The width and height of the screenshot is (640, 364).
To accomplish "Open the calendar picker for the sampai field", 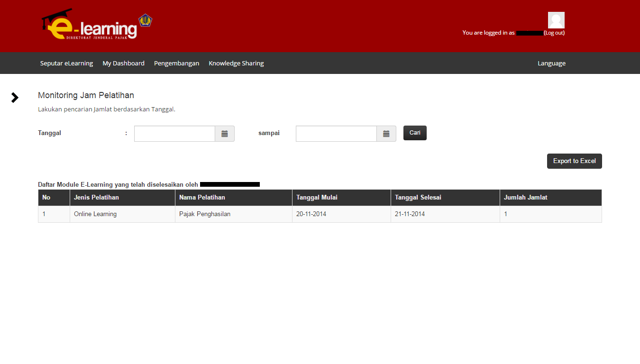I will click(x=386, y=133).
